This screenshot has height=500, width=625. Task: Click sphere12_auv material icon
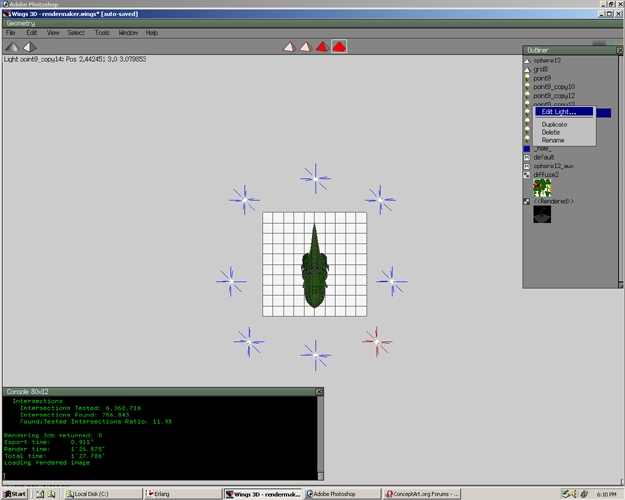pos(527,166)
